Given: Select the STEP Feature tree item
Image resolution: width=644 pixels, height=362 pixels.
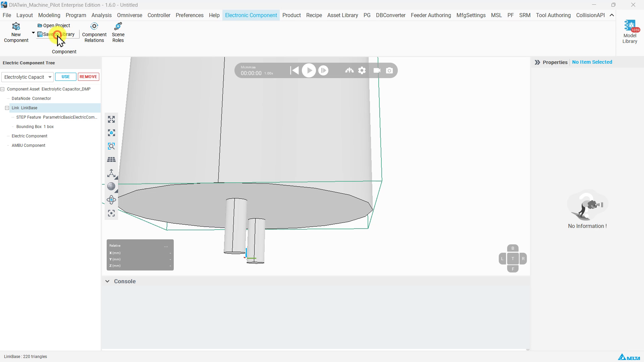Looking at the screenshot, I should pos(57,117).
